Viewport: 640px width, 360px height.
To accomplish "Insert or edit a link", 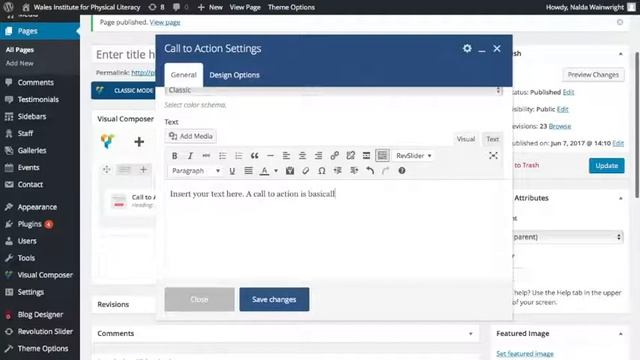I will click(334, 156).
